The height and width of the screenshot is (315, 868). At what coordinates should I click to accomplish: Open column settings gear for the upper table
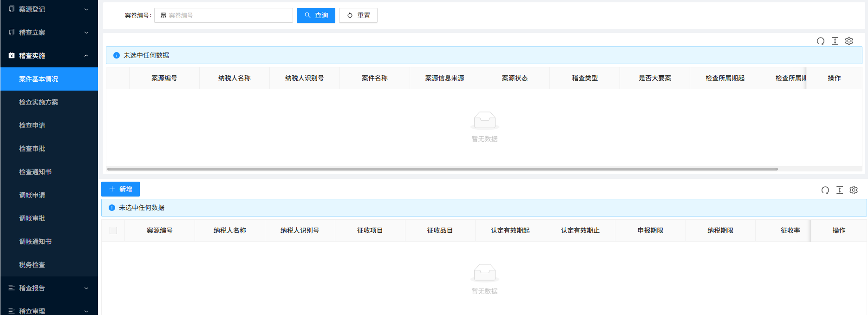tap(849, 41)
